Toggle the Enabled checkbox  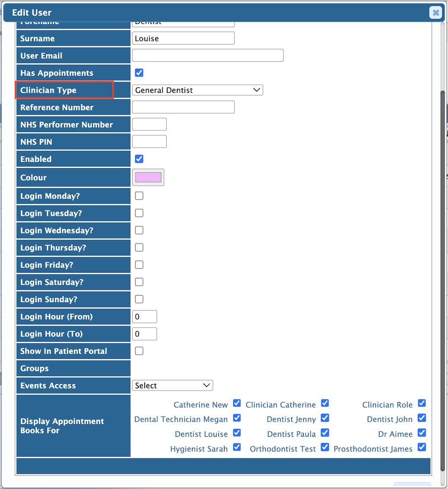click(139, 159)
